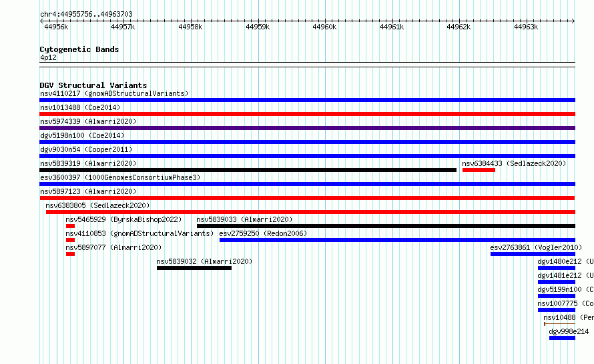The image size is (594, 364).
Task: Click the blue bar under nsv1007775
Action: (x=557, y=310)
